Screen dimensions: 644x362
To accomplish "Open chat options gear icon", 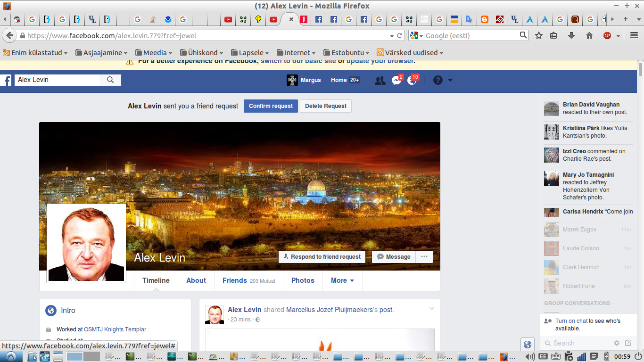I will (x=616, y=343).
